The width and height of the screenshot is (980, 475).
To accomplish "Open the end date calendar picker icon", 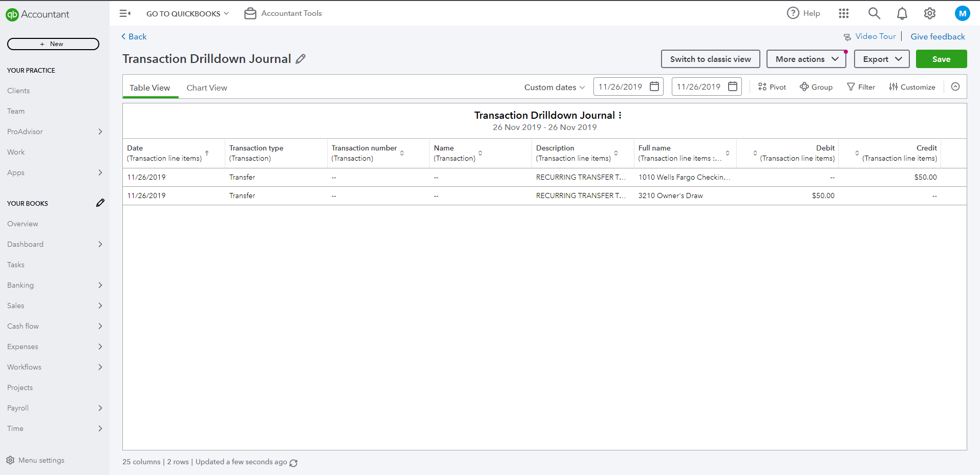I will 733,87.
